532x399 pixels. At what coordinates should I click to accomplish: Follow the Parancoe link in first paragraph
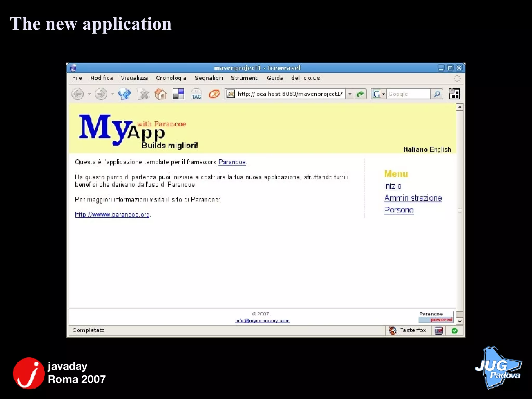pyautogui.click(x=232, y=162)
